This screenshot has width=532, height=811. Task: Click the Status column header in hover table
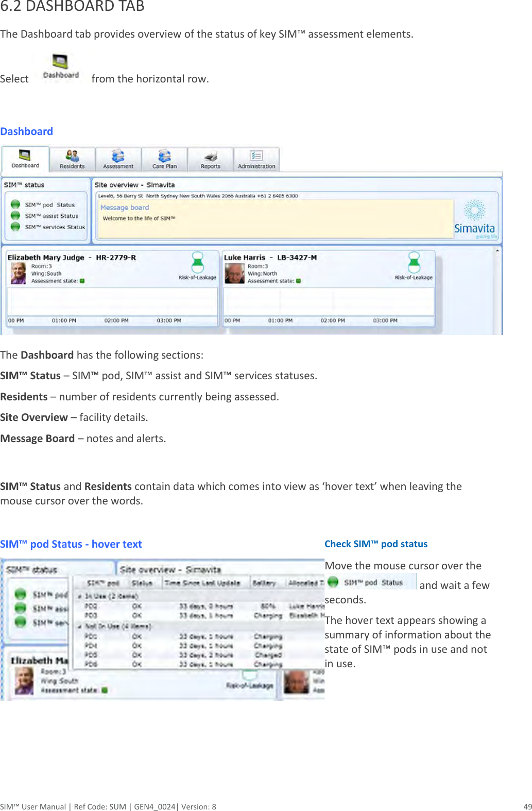(142, 583)
